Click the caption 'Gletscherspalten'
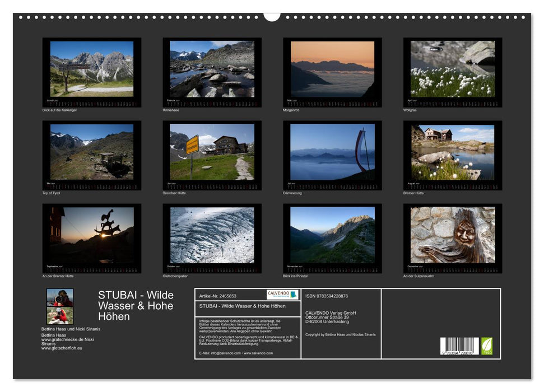 pyautogui.click(x=175, y=276)
